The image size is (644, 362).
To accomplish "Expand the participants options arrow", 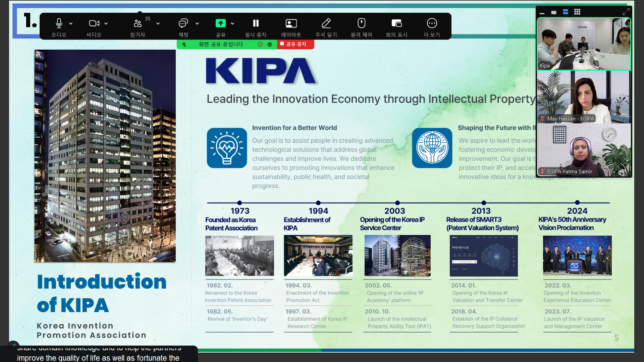I will (x=158, y=23).
